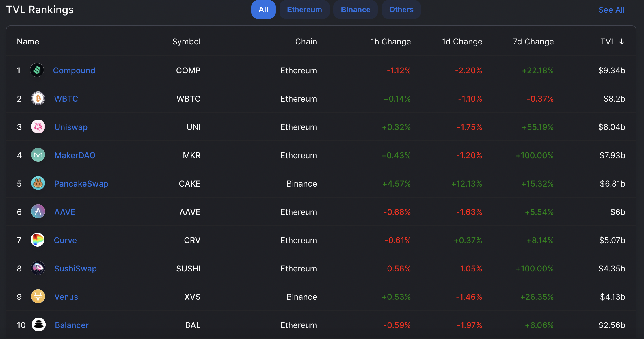644x339 pixels.
Task: Click the Compound logo icon
Action: (37, 70)
